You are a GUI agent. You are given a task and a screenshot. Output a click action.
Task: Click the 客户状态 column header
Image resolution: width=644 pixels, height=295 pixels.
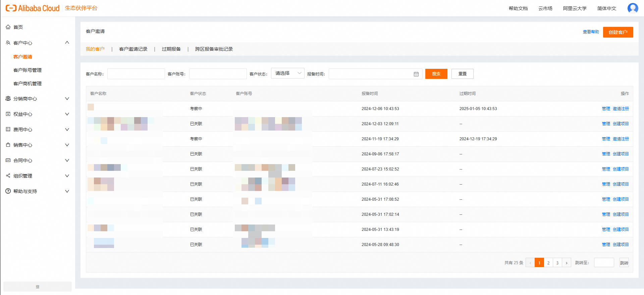tap(198, 94)
